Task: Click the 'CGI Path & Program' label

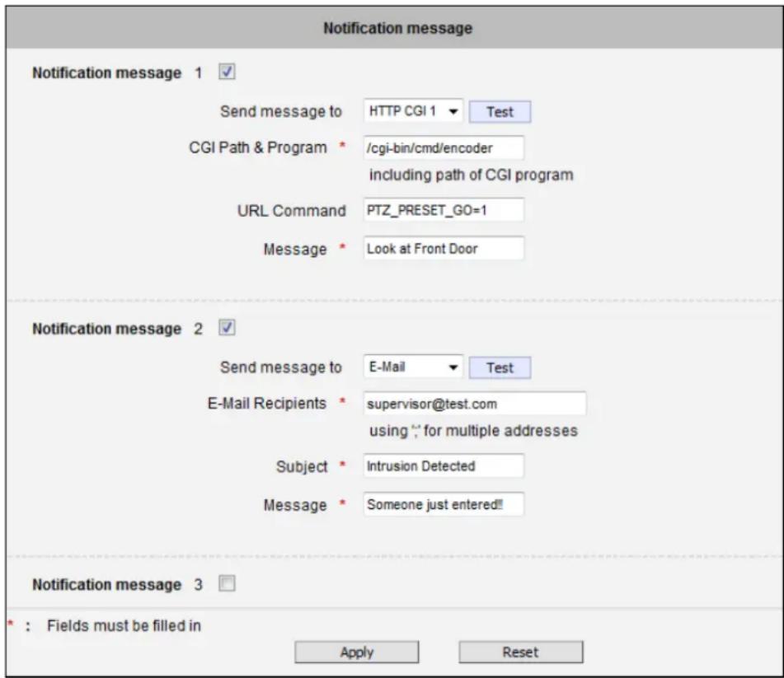Action: [x=258, y=148]
